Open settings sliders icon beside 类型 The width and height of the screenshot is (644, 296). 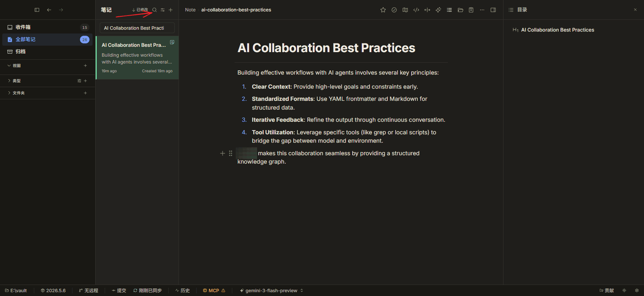point(79,81)
